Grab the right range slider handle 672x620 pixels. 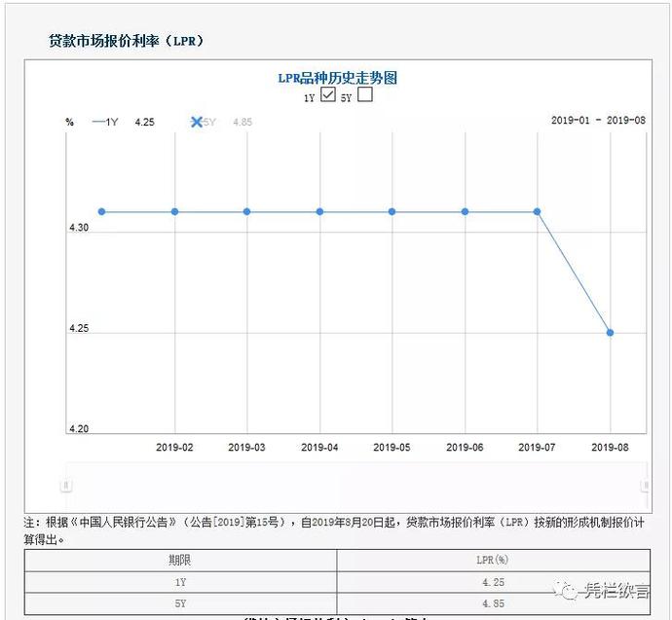(x=646, y=486)
